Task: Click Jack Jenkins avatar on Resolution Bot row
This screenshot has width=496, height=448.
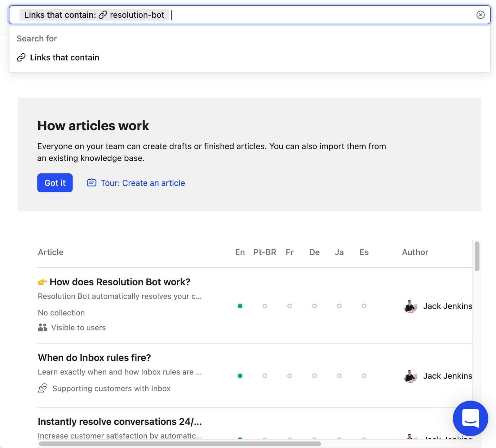Action: (410, 306)
